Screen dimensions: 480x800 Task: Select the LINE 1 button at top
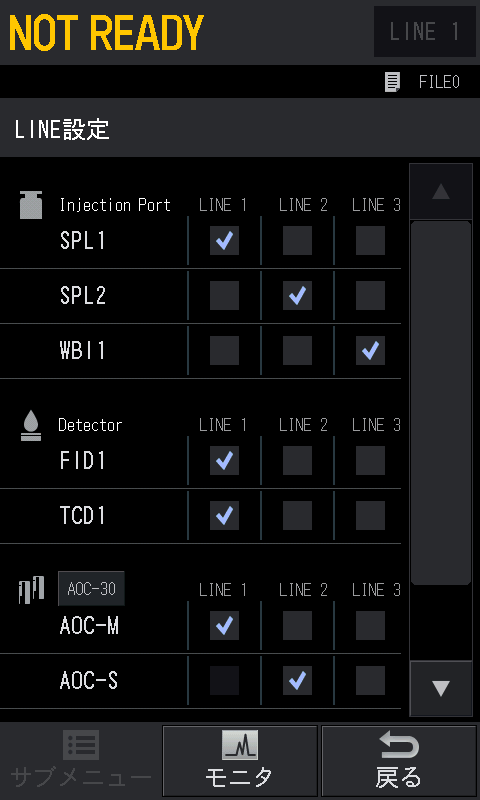coord(425,32)
